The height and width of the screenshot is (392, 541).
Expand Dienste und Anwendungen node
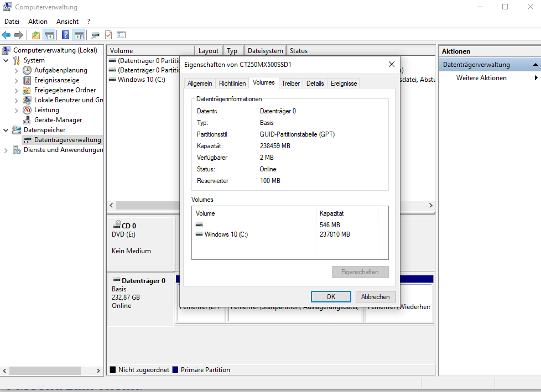pos(6,150)
